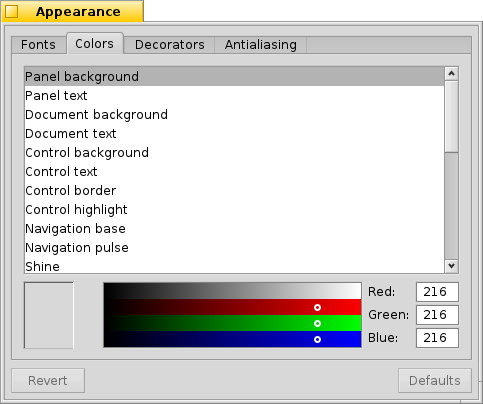The image size is (483, 404).
Task: Choose Shine list entry
Action: point(234,266)
